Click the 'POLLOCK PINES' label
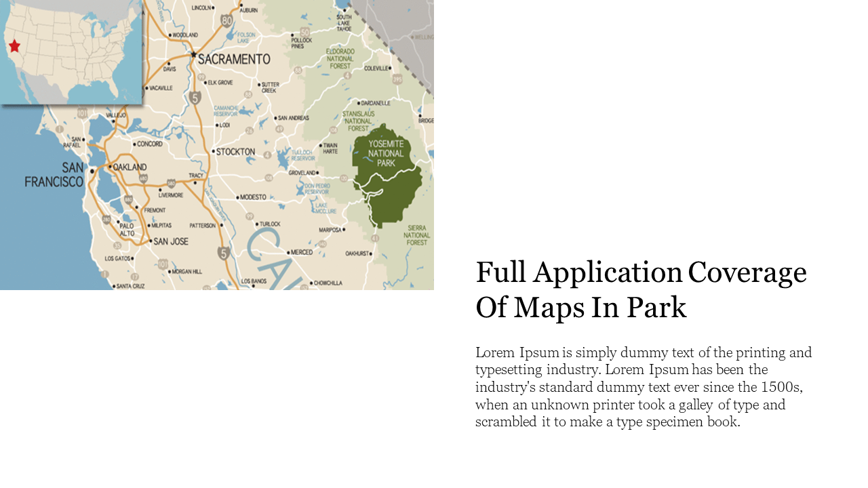This screenshot has width=868, height=488. [x=302, y=43]
